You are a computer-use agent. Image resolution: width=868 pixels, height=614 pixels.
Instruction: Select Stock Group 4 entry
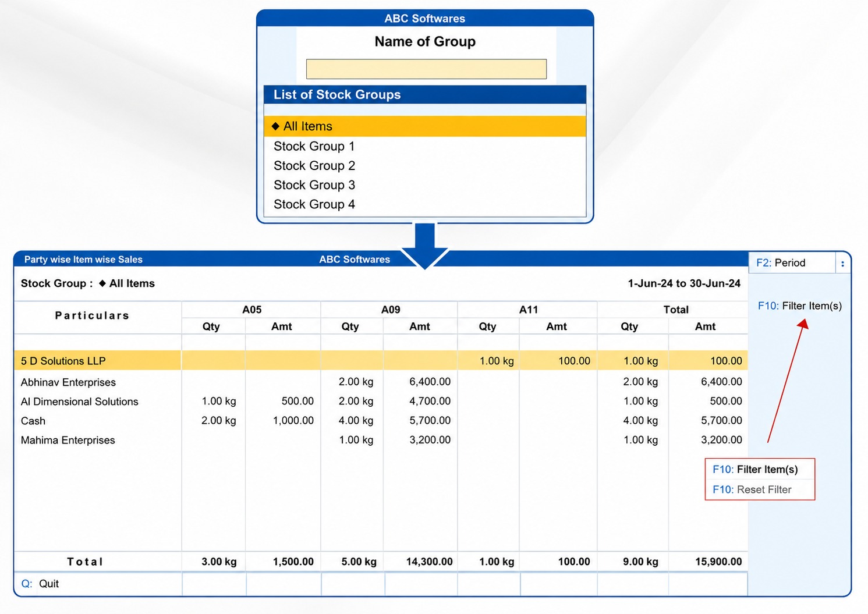[x=425, y=204]
